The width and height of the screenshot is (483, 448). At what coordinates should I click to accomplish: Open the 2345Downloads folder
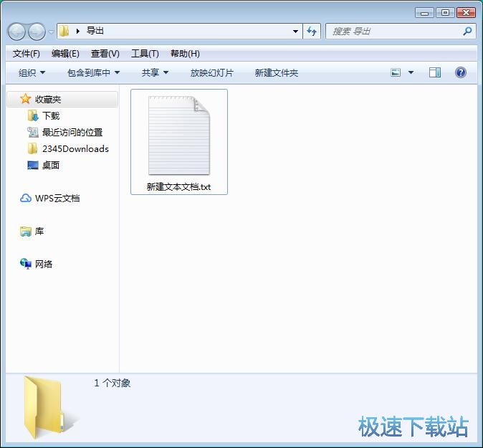click(75, 149)
